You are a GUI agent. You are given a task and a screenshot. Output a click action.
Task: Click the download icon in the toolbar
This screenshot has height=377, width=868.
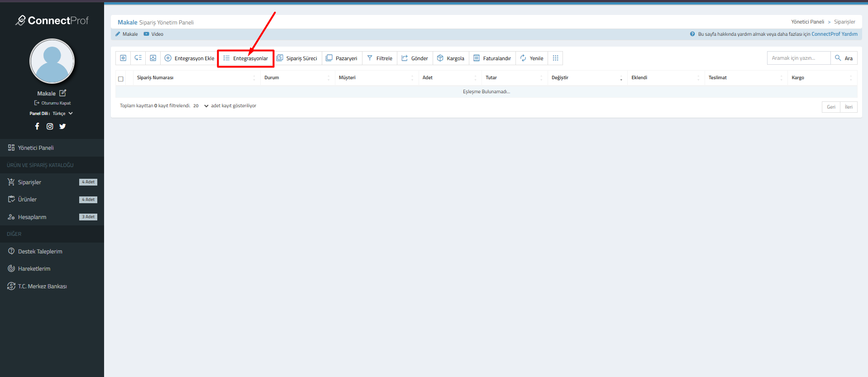tap(153, 58)
